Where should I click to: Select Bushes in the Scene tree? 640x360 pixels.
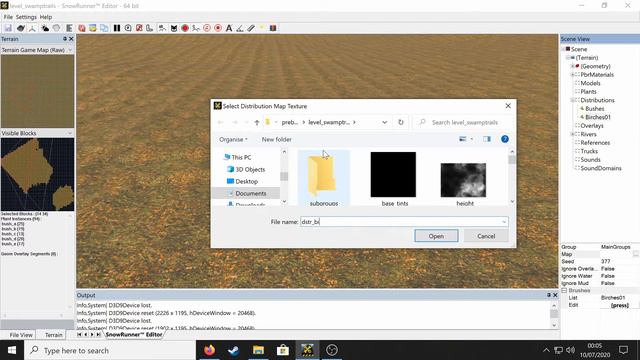(x=594, y=109)
